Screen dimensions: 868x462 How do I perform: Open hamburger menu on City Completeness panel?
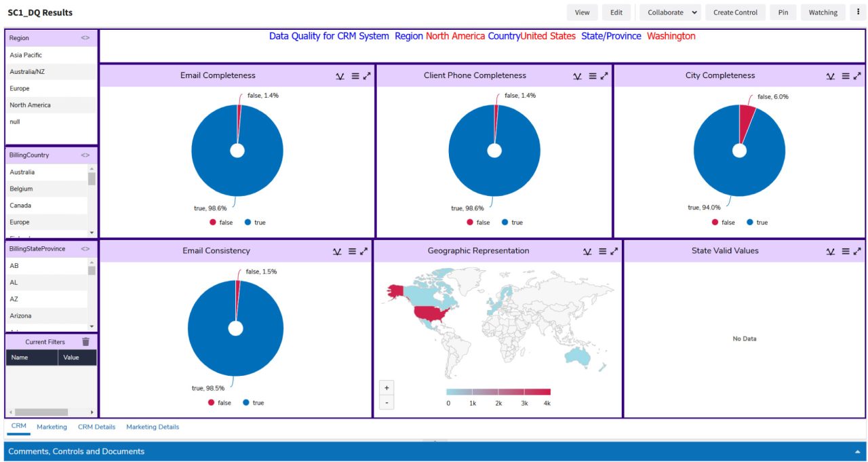coord(846,76)
